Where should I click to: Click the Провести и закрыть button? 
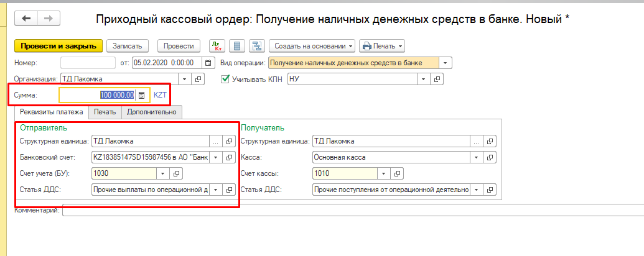point(58,46)
